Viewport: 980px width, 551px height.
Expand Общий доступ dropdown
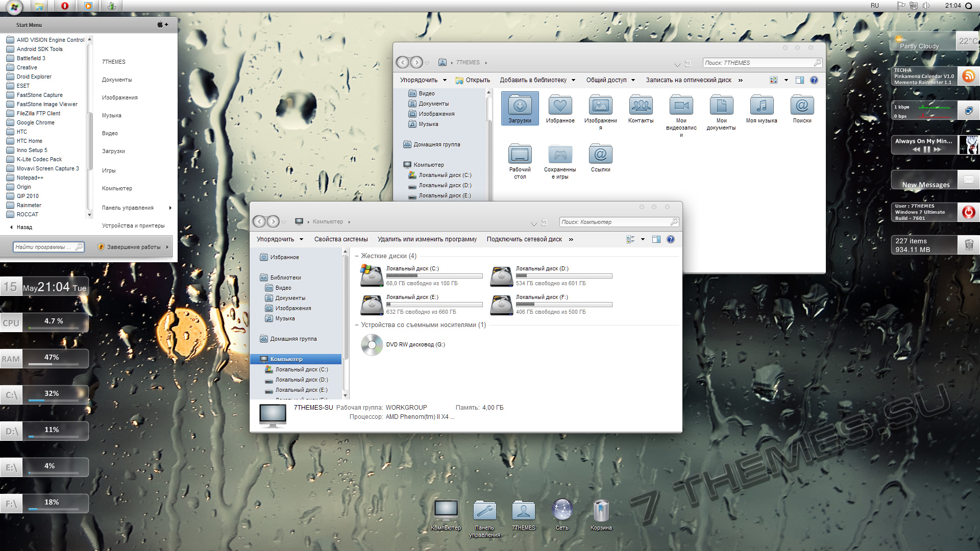[610, 80]
